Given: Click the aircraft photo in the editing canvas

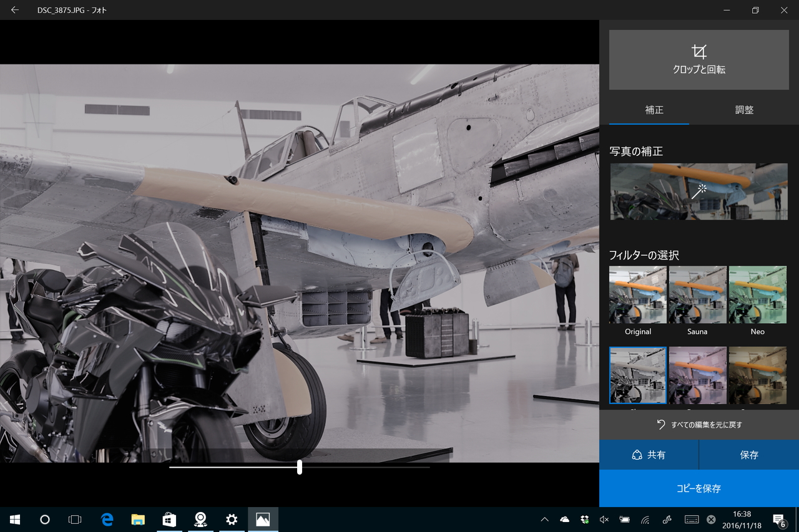Looking at the screenshot, I should tap(300, 263).
